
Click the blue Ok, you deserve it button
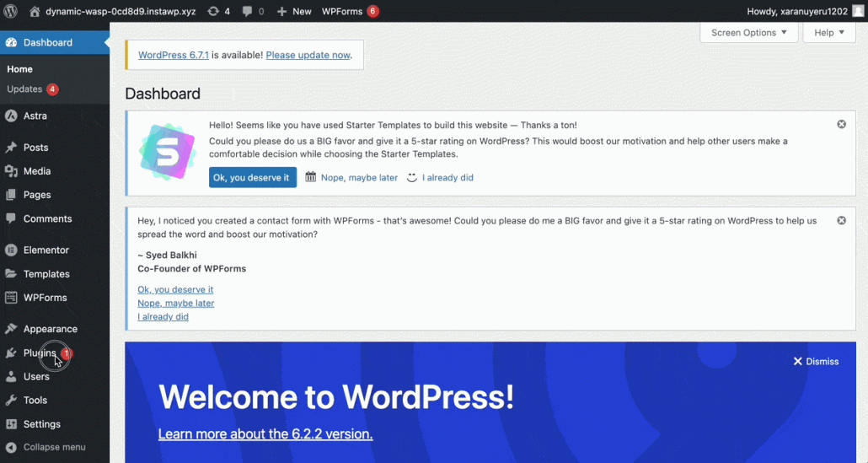point(253,177)
